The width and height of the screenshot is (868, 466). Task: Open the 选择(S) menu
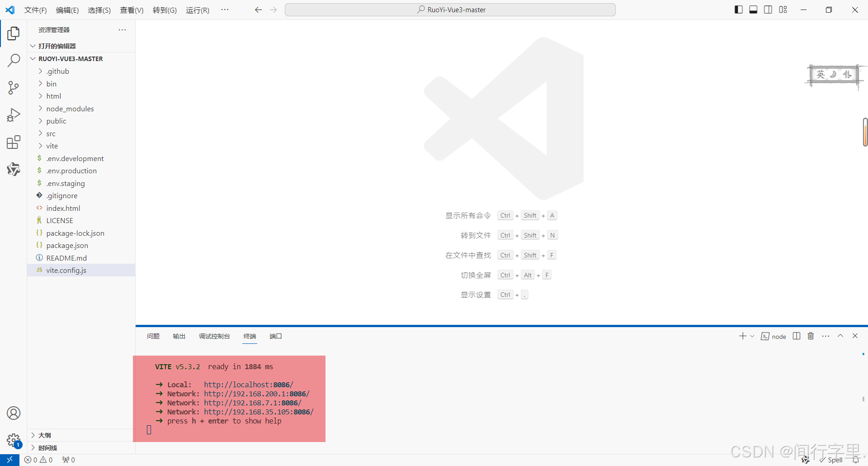[99, 10]
